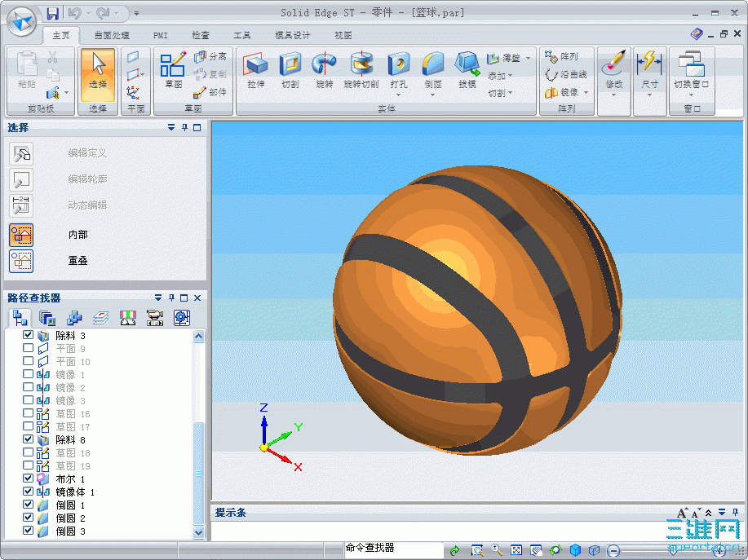
Task: Expand the 尺寸 dropdown arrow
Action: coord(649,95)
